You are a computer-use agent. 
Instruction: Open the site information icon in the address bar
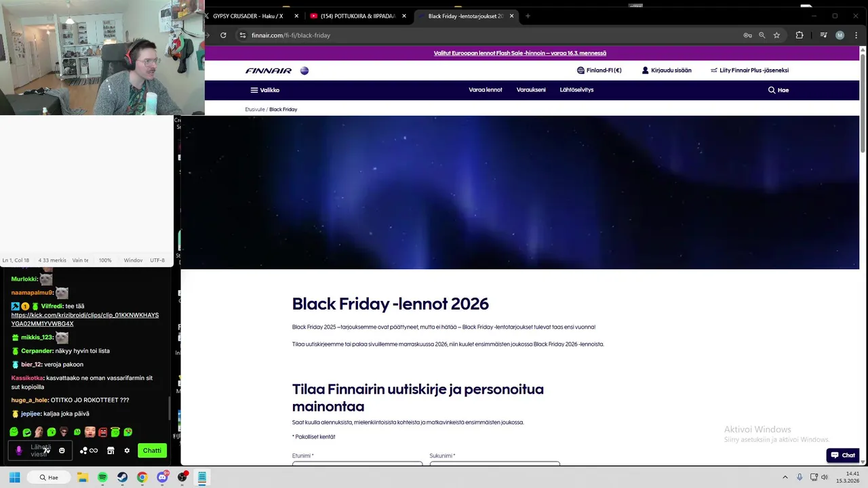click(x=242, y=35)
